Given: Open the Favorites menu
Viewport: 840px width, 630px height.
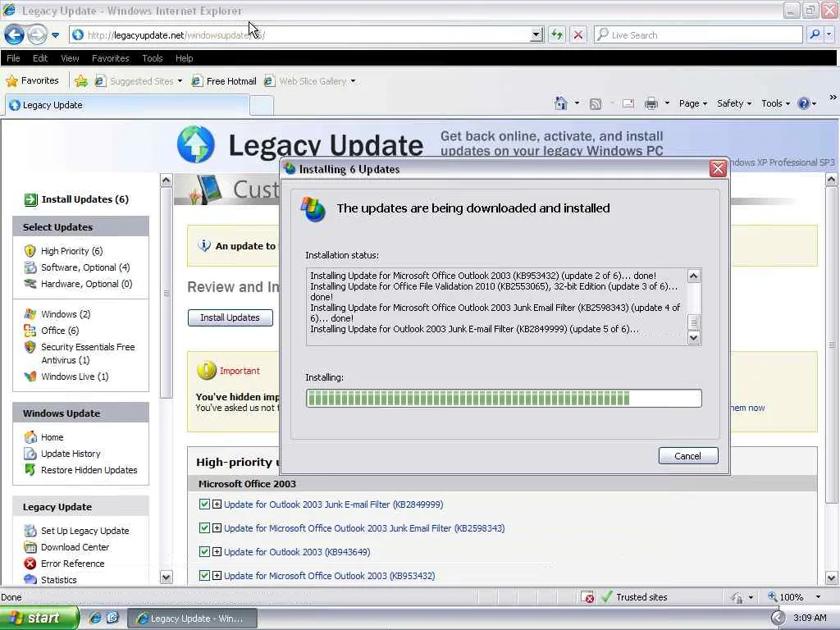Looking at the screenshot, I should click(111, 58).
